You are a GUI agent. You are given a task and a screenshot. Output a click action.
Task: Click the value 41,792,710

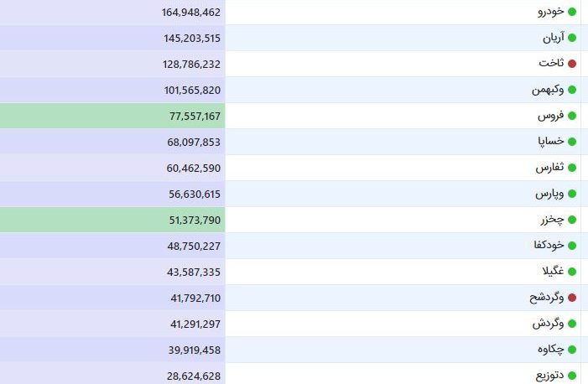pyautogui.click(x=195, y=298)
